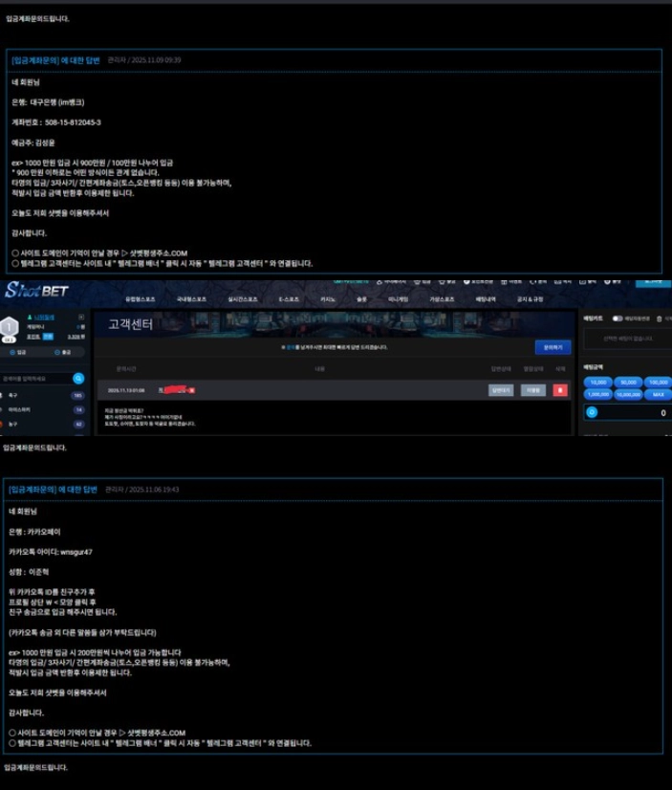Click the 입금 button in the sidebar
672x790 pixels.
[21, 352]
